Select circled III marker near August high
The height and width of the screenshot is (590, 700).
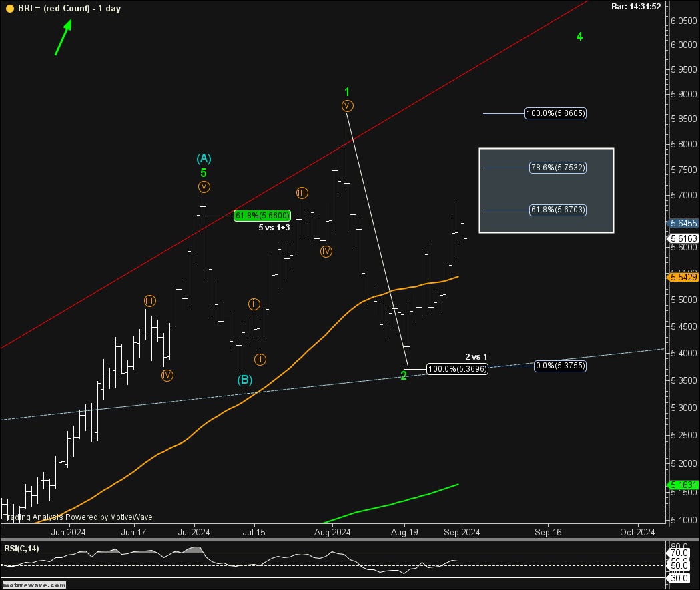coord(302,193)
